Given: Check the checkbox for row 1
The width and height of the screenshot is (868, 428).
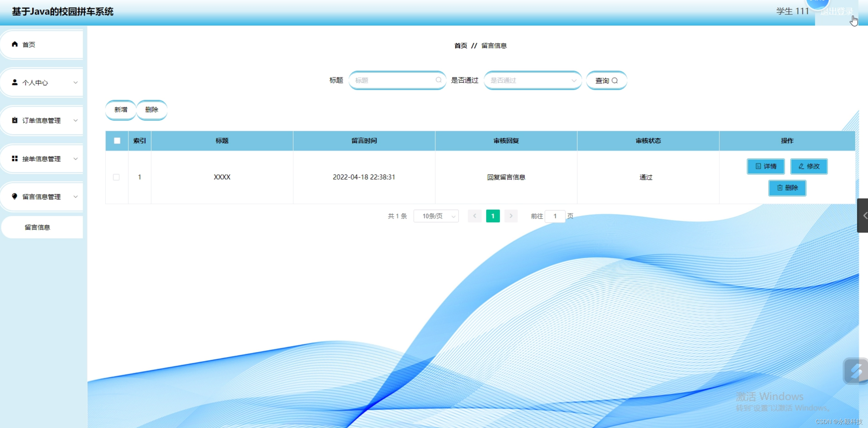Looking at the screenshot, I should [116, 177].
